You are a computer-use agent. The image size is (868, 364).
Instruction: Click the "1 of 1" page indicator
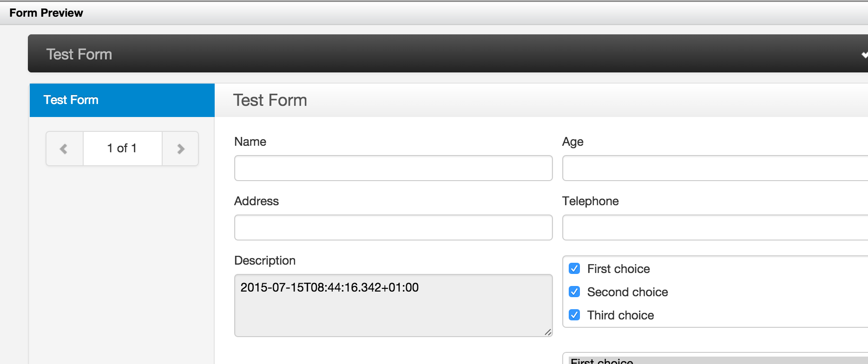tap(122, 149)
